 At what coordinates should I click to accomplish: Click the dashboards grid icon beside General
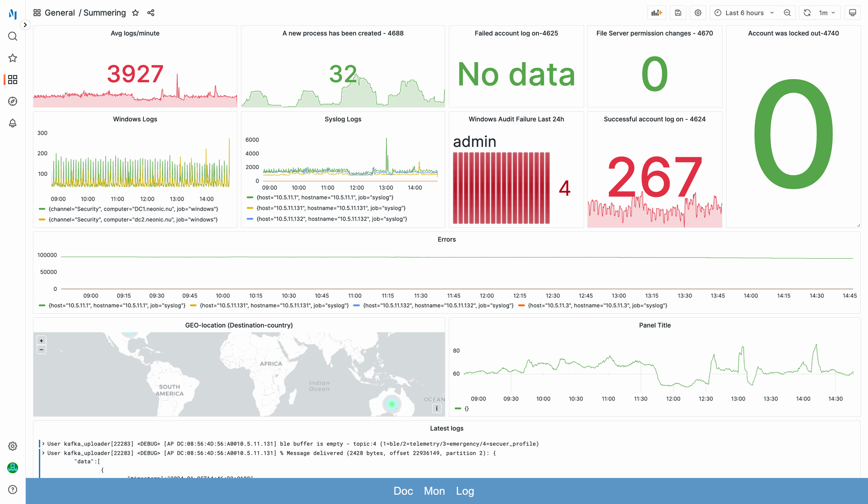37,13
